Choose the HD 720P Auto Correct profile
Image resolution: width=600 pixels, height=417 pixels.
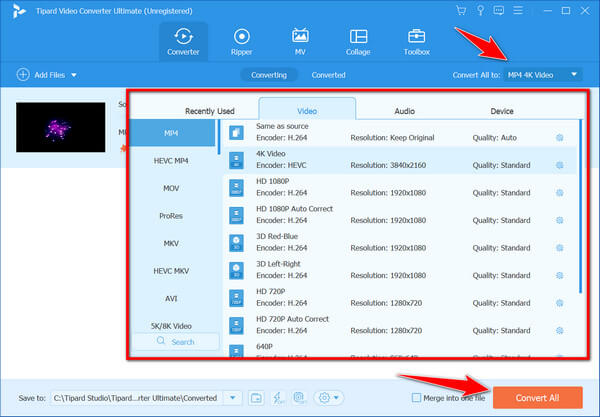pyautogui.click(x=400, y=325)
